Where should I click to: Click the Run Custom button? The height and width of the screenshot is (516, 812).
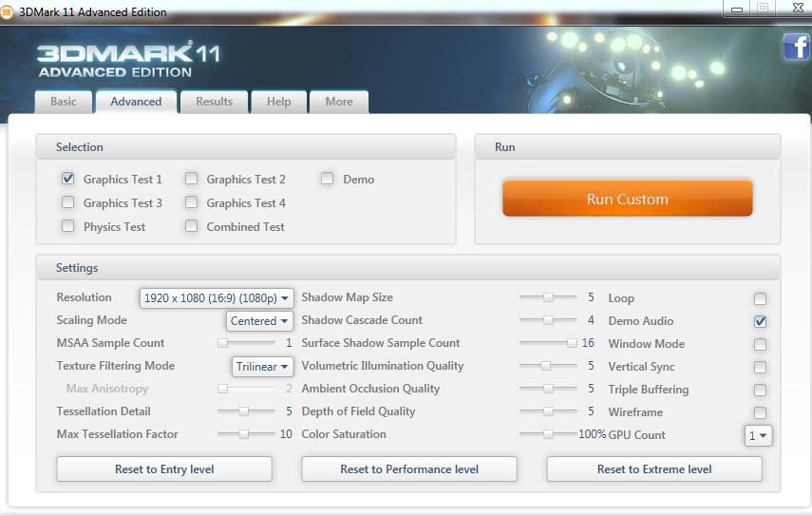click(x=627, y=199)
